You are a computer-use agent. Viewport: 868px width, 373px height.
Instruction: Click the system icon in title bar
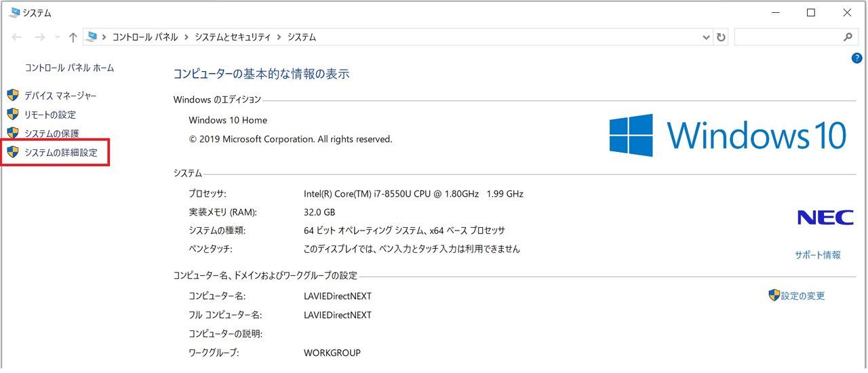tap(14, 12)
